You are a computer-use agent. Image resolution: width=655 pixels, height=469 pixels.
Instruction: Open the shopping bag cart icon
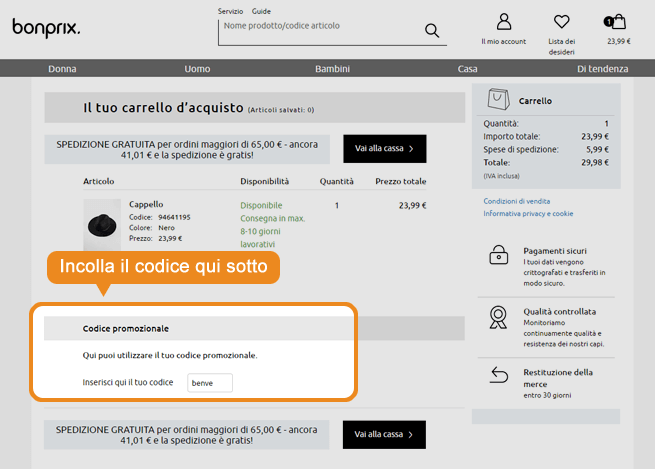(618, 21)
